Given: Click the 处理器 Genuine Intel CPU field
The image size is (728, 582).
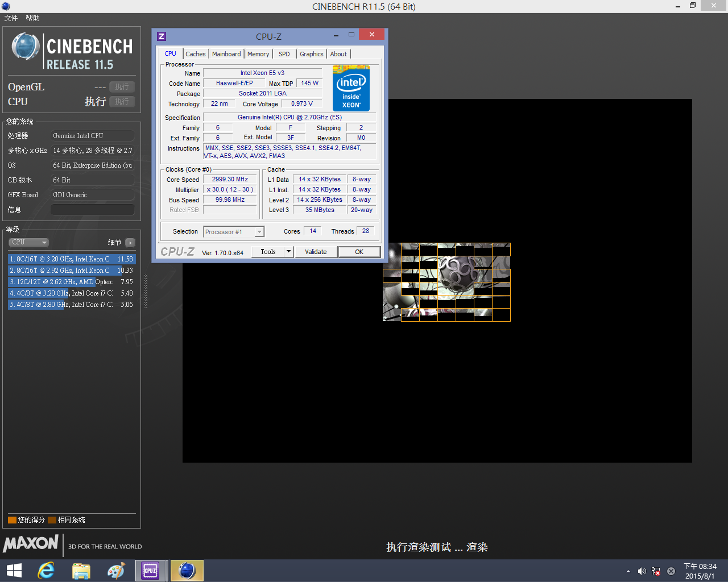Looking at the screenshot, I should click(93, 136).
